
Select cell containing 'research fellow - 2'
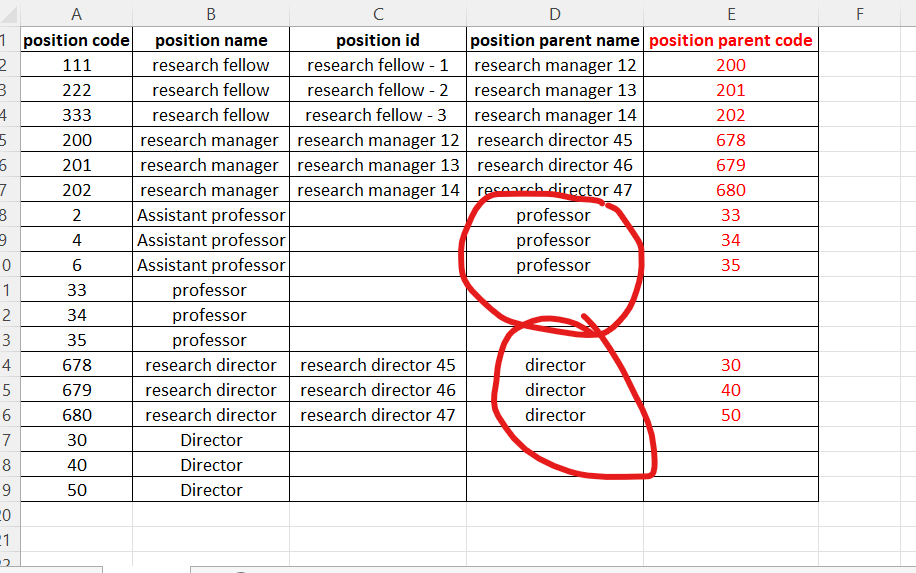pos(377,90)
